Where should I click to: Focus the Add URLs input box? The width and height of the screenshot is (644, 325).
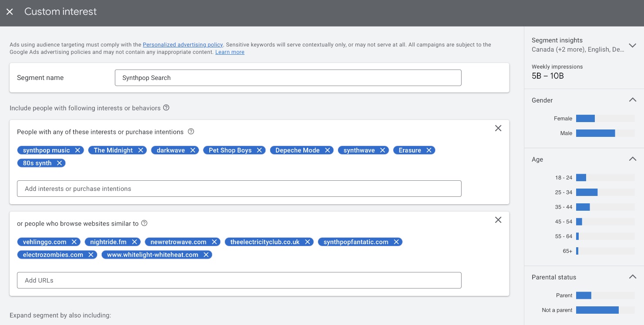click(x=239, y=280)
